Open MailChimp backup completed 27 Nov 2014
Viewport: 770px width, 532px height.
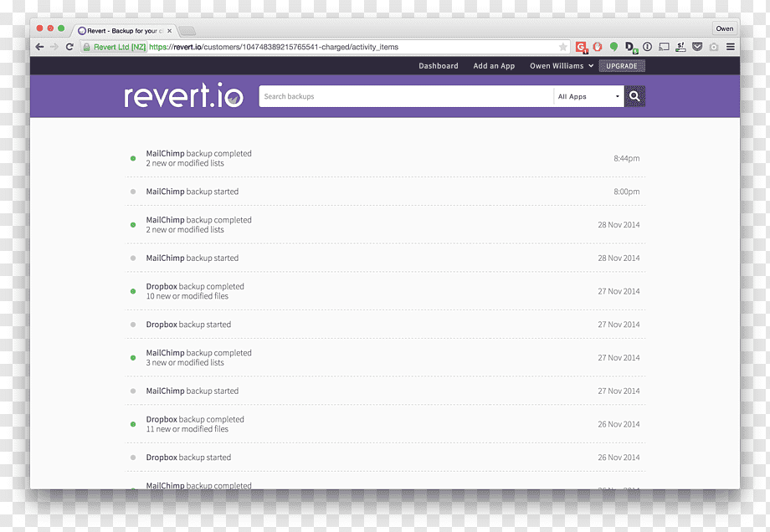pyautogui.click(x=385, y=357)
